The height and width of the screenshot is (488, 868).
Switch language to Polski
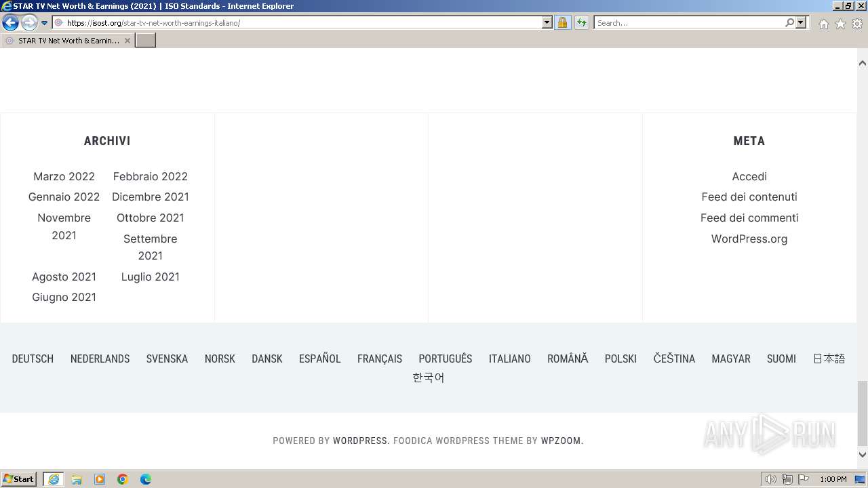tap(620, 359)
